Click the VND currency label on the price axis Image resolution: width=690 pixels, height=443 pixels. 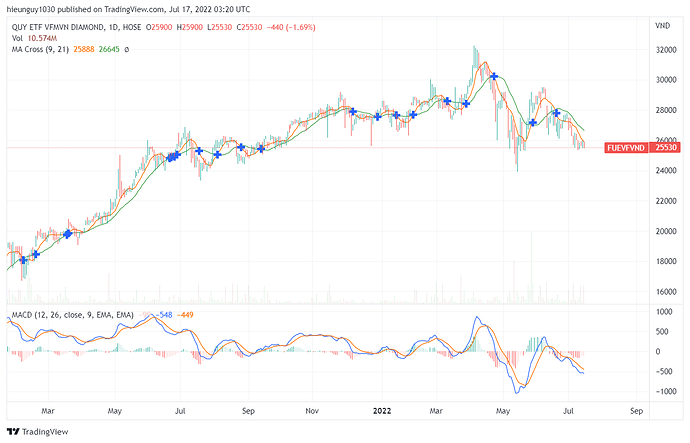(x=662, y=26)
